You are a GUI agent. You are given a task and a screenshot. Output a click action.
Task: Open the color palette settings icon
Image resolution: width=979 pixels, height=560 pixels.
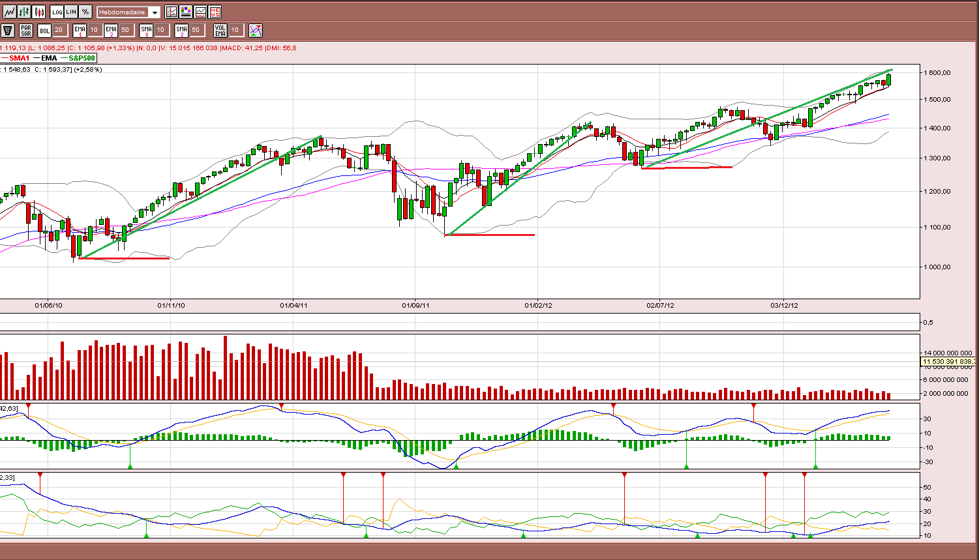[186, 12]
